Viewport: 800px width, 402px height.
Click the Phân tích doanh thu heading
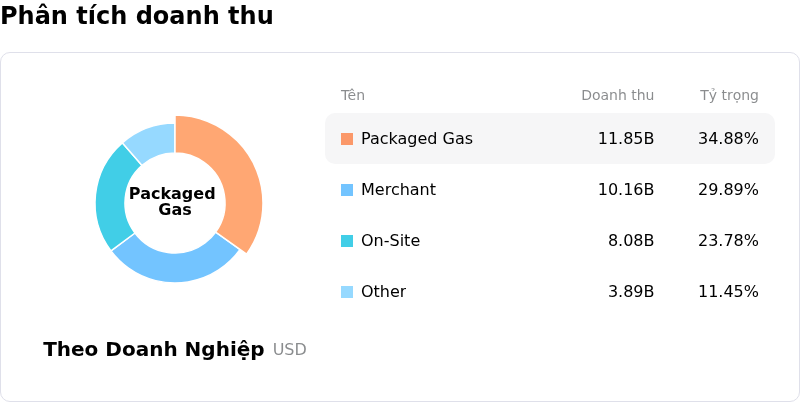click(137, 15)
